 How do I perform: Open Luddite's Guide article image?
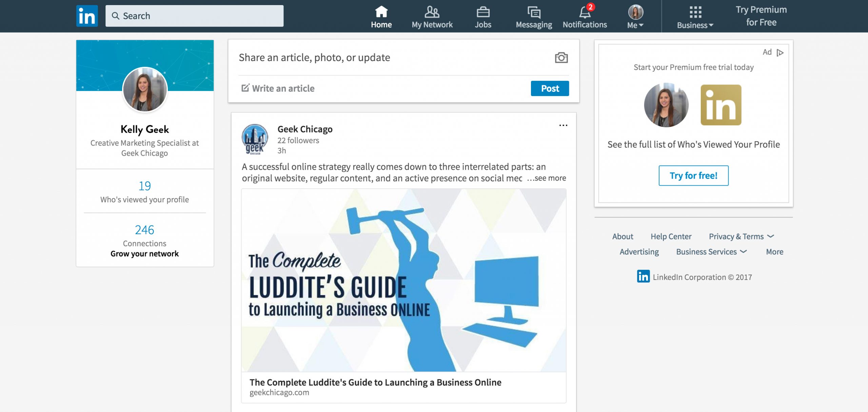tap(403, 280)
